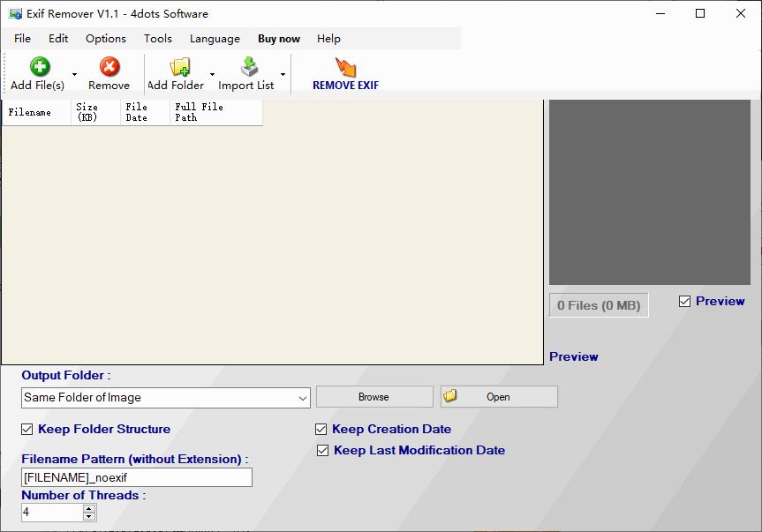Uncheck Keep Creation Date
Screen dimensions: 762x532
[321, 429]
